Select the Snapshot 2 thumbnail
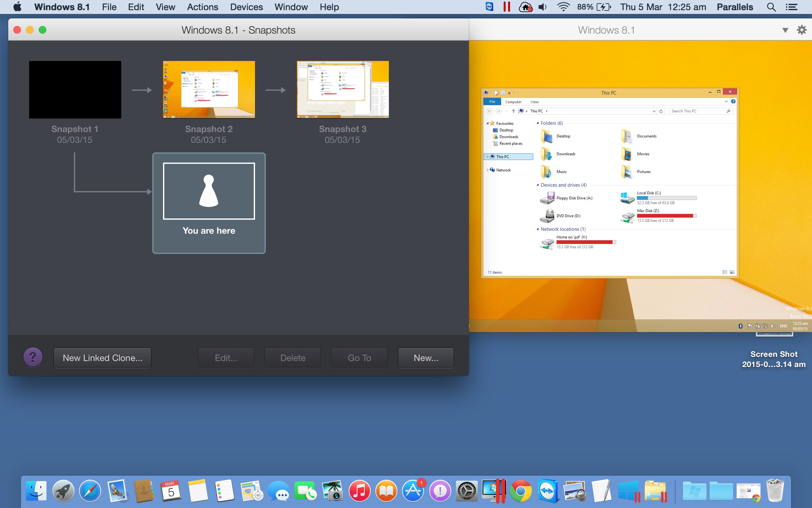 (209, 89)
